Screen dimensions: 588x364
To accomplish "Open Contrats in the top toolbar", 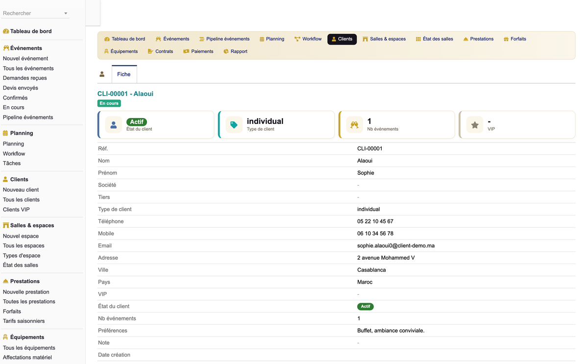I will (160, 51).
